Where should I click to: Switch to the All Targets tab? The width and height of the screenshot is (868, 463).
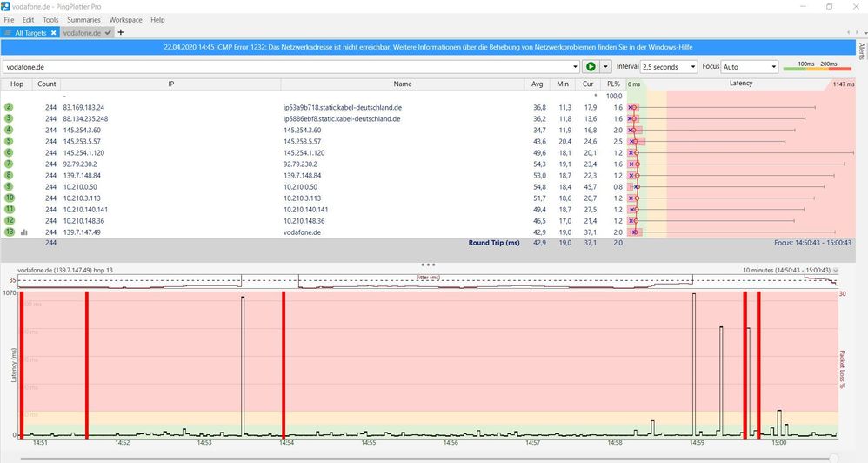(x=30, y=33)
